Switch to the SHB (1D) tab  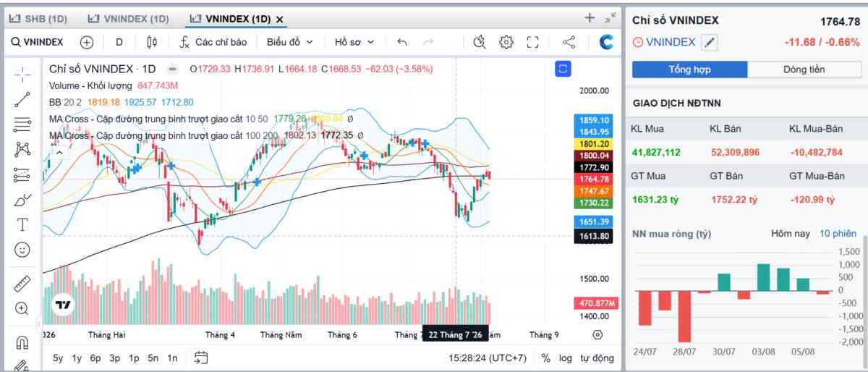[38, 18]
